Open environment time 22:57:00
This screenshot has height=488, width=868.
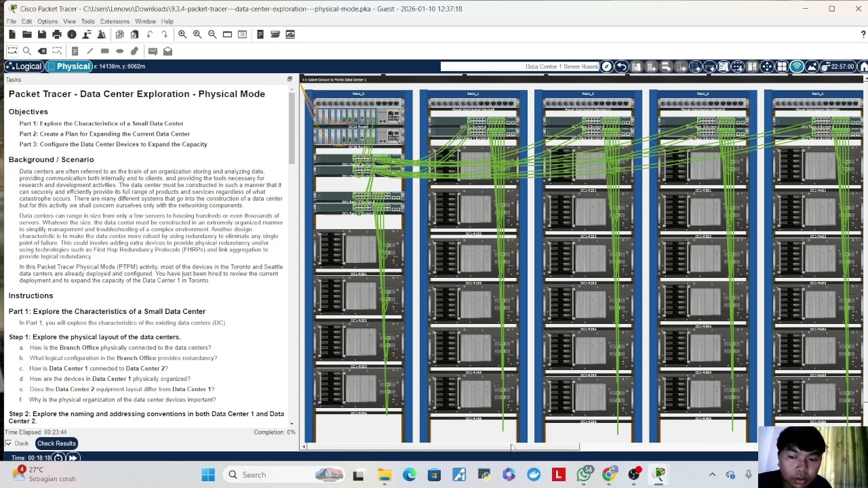(837, 66)
